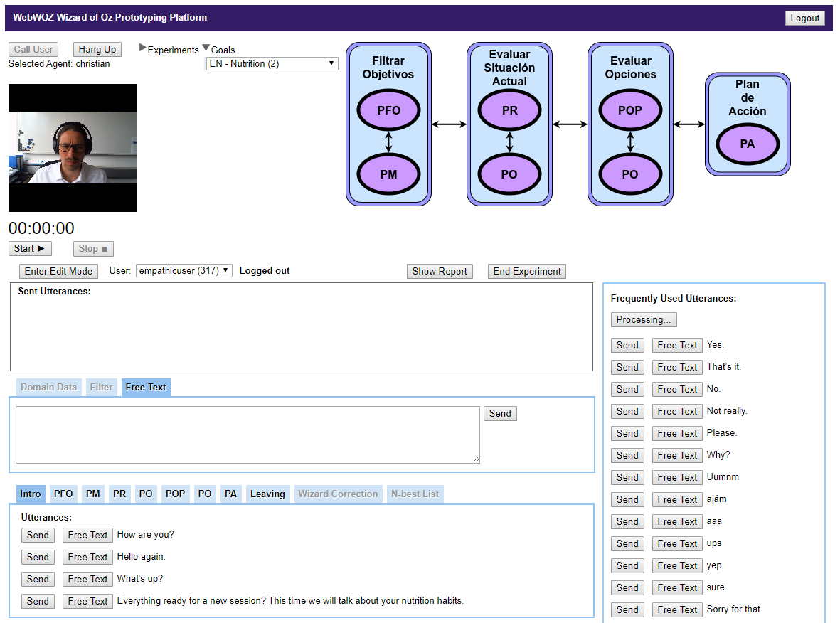Collapse the Goals section triangle
The width and height of the screenshot is (840, 623).
point(206,48)
